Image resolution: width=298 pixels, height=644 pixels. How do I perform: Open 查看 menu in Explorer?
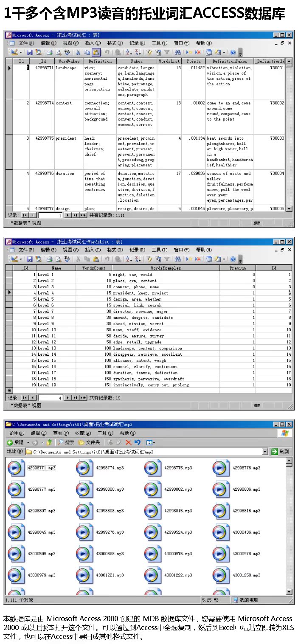[61, 433]
